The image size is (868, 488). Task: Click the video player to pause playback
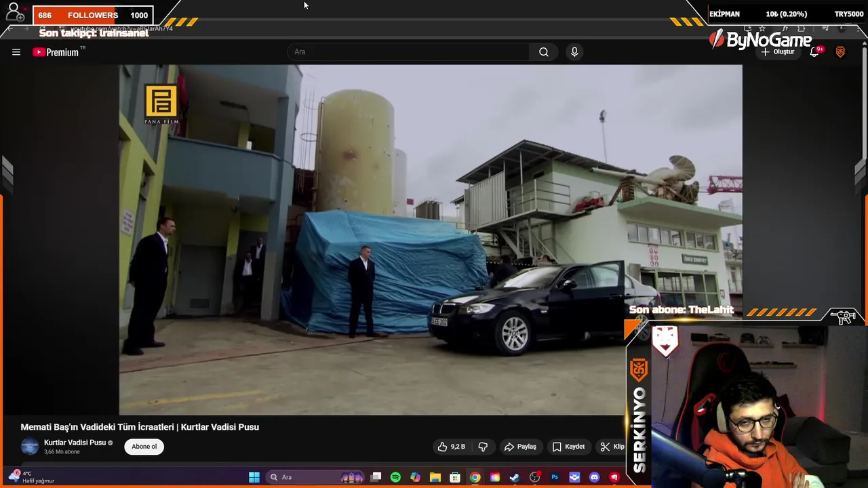click(x=431, y=239)
